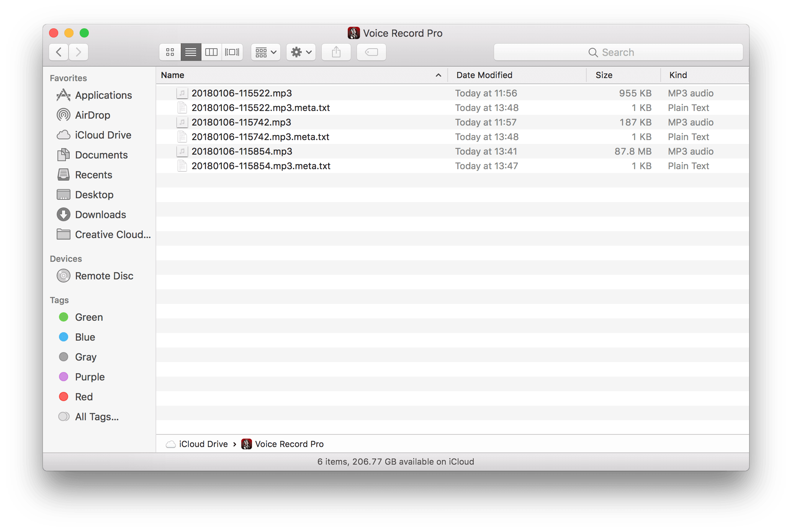Click the audio icon of 20180106-115522.mp3
Viewport: 792px width, 532px height.
point(182,93)
